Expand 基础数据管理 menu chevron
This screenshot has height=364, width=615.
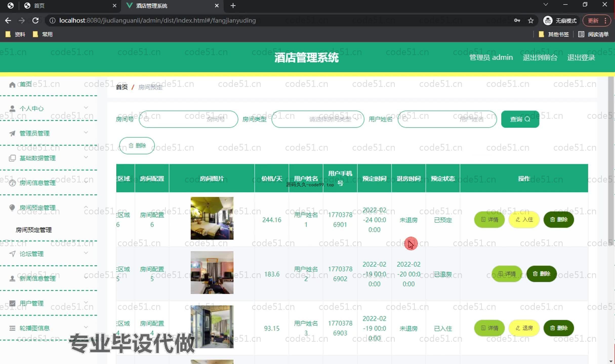[x=86, y=157]
